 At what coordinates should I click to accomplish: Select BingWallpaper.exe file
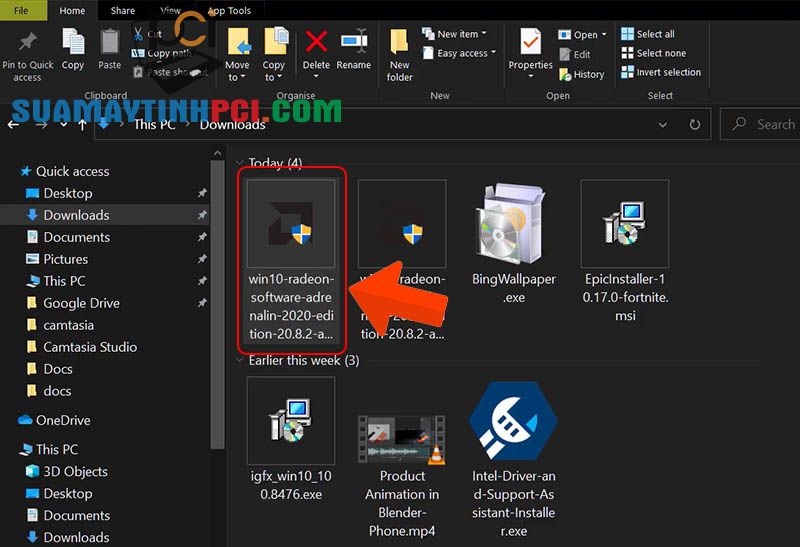click(513, 243)
